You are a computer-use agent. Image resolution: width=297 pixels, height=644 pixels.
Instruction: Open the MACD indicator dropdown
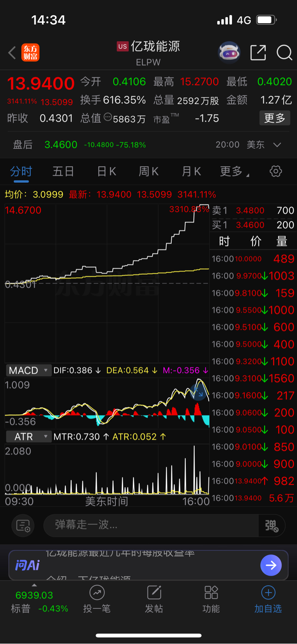29,371
